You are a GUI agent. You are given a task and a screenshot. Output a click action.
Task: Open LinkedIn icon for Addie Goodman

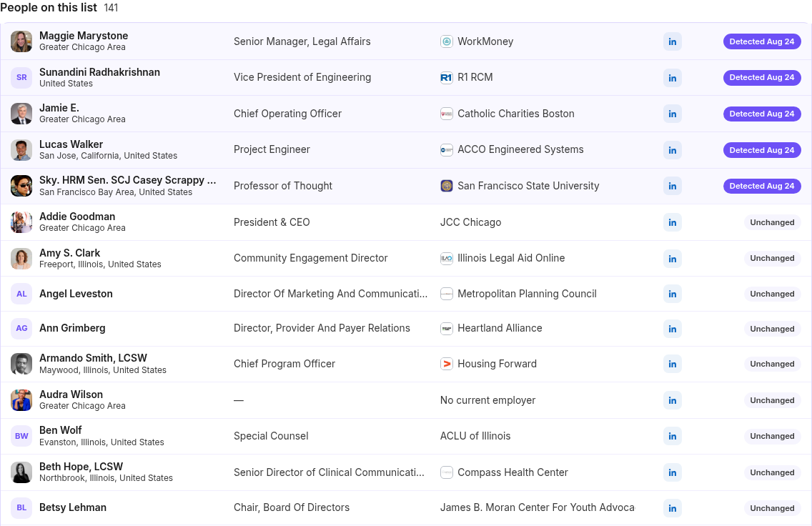click(672, 222)
